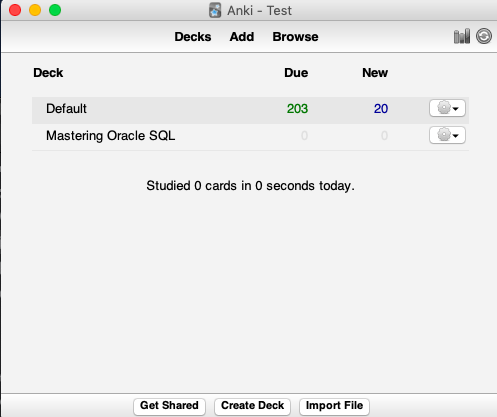
Task: Open gear options for Mastering Oracle SQL
Action: coord(447,135)
